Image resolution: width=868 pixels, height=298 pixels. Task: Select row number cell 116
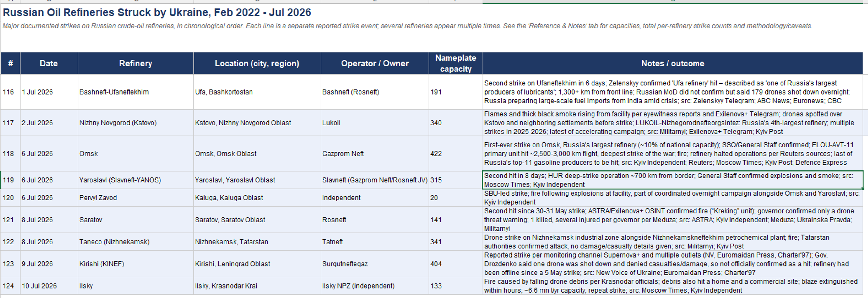pyautogui.click(x=10, y=92)
